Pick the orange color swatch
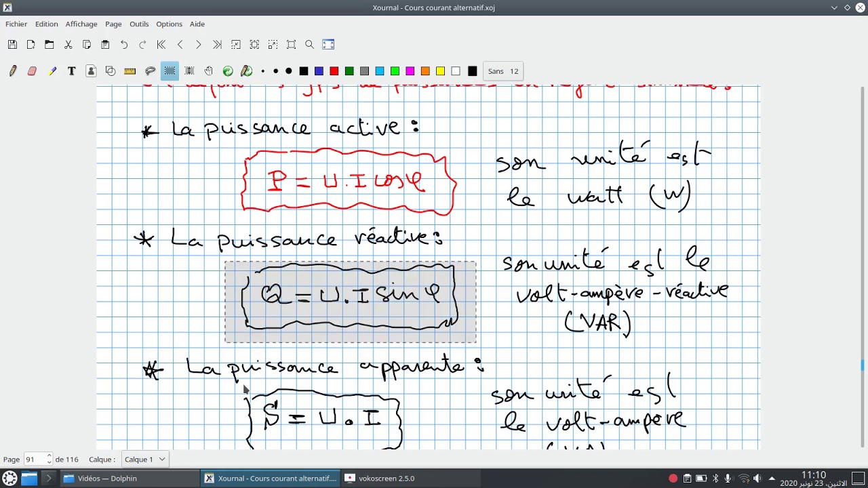 coord(425,71)
